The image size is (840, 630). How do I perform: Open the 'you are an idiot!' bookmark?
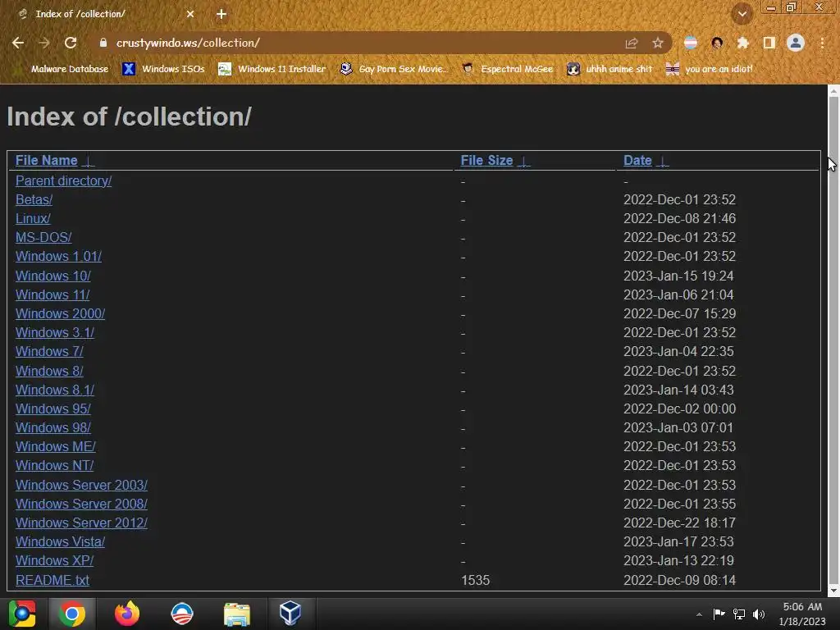point(710,69)
